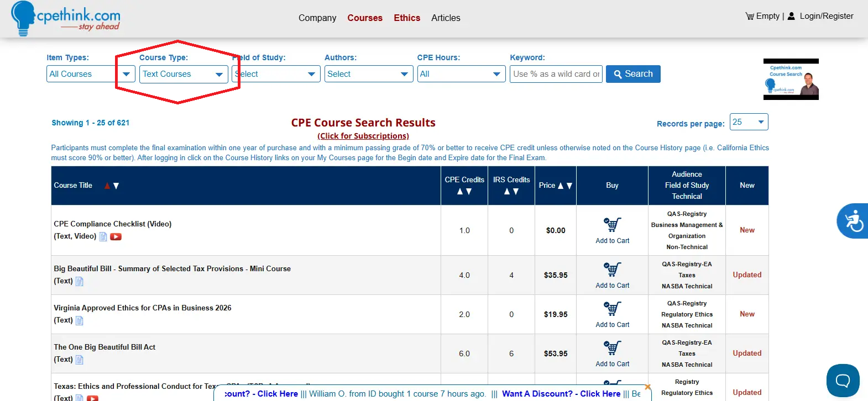The image size is (868, 401).
Task: Sort CPE Credits ascending arrow
Action: tap(460, 191)
